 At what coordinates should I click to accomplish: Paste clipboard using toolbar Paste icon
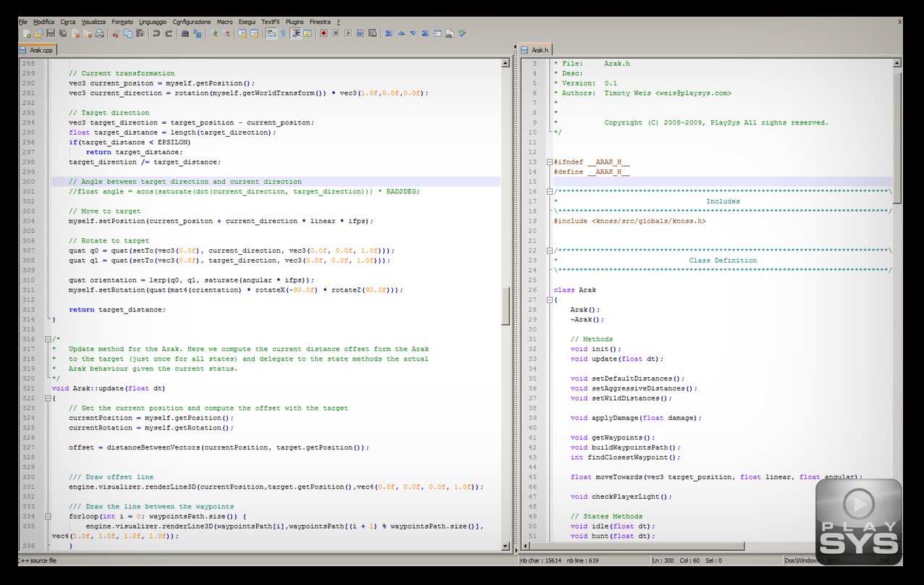pos(140,33)
